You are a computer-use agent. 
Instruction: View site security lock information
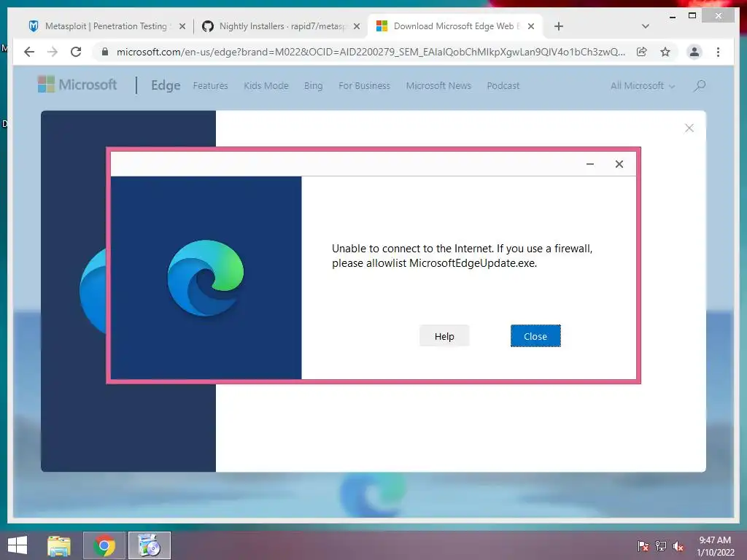tap(105, 52)
